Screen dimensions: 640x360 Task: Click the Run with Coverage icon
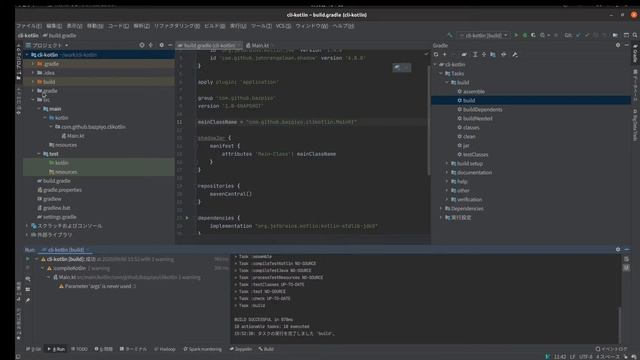tap(533, 36)
